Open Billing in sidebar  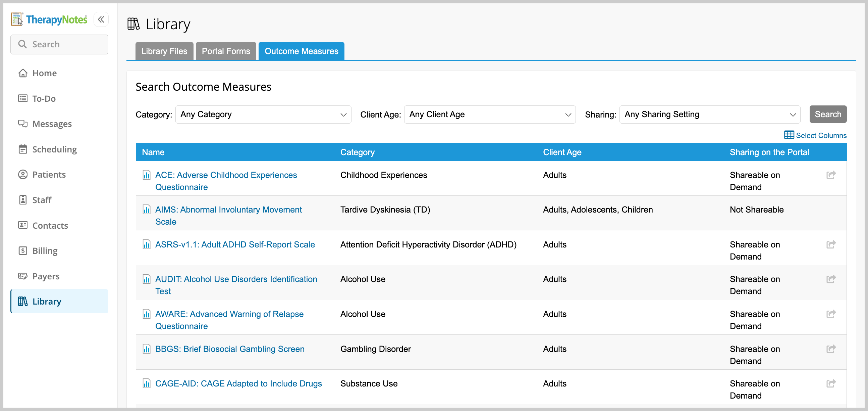tap(59, 250)
